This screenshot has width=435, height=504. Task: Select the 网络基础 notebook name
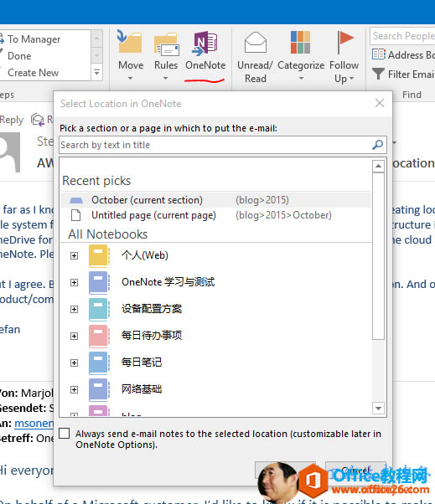(x=142, y=389)
